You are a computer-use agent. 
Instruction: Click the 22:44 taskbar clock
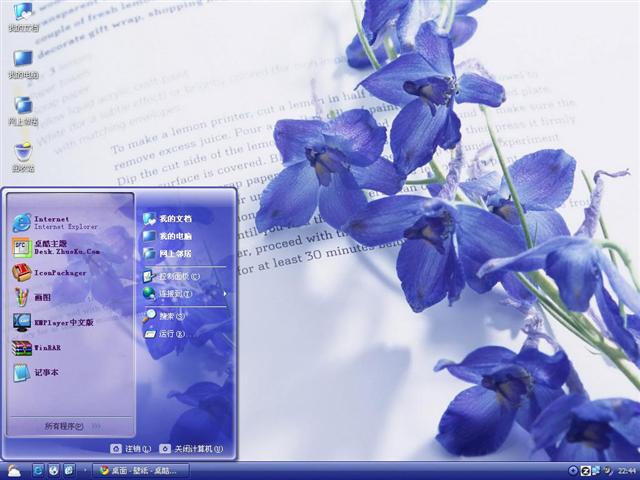click(x=627, y=471)
